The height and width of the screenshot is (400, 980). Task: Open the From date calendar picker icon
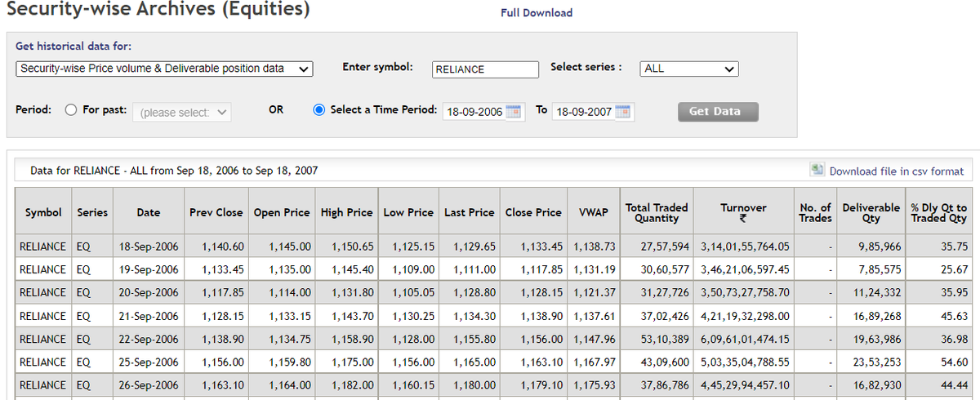pos(514,112)
